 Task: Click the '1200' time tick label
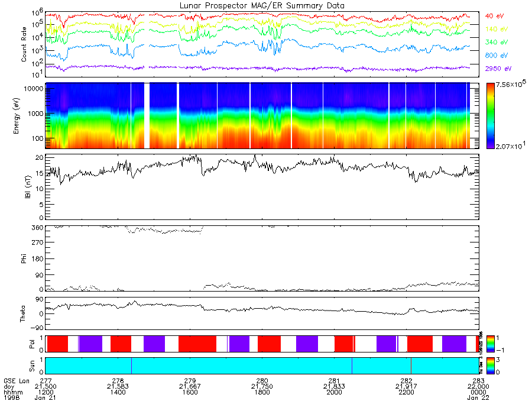pos(46,392)
